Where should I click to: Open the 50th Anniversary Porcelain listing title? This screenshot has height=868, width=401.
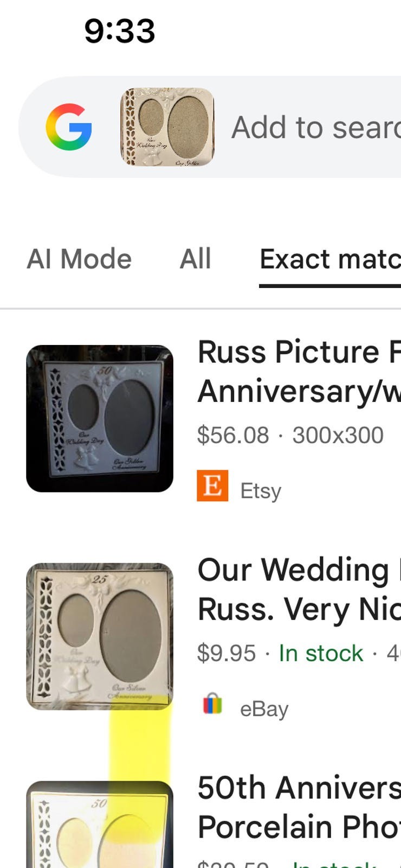pyautogui.click(x=299, y=807)
